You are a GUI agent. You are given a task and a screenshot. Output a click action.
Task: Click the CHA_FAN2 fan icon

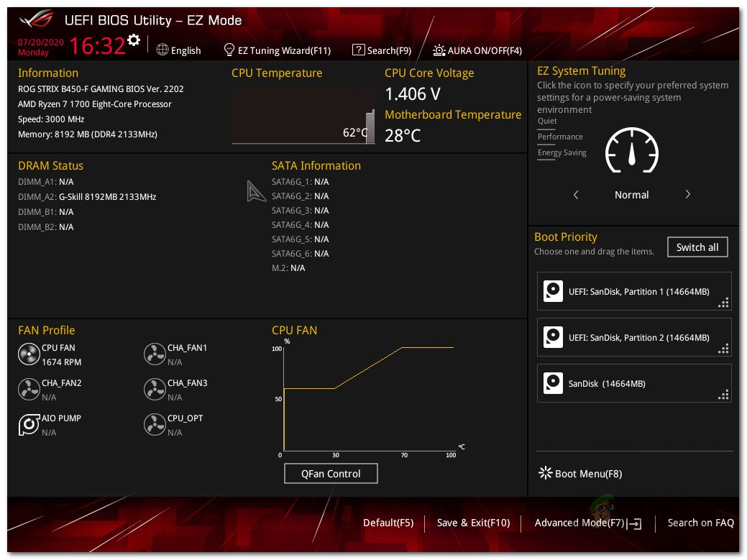pos(29,390)
